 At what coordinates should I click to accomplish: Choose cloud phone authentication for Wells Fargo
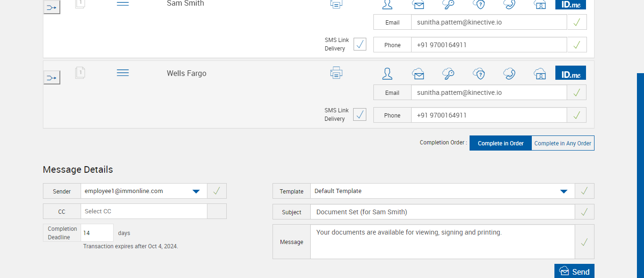(x=509, y=74)
